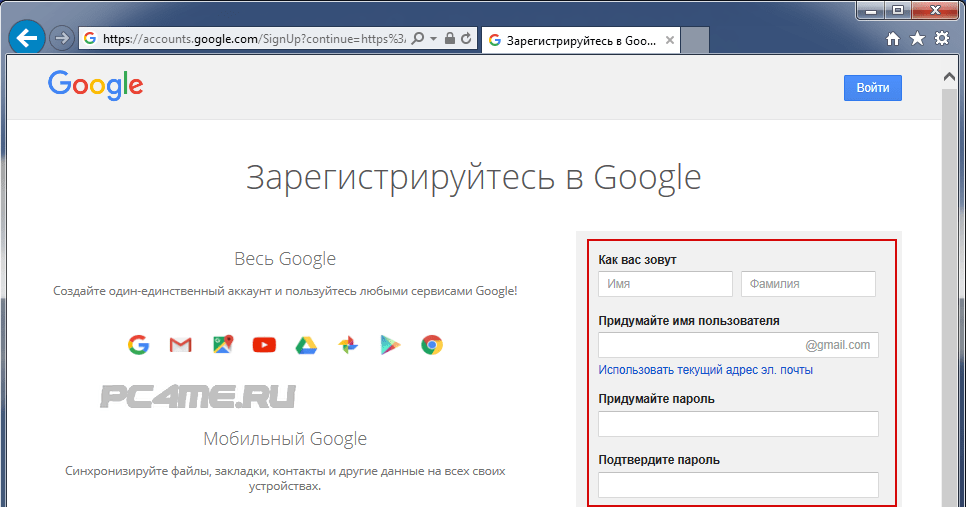Image resolution: width=966 pixels, height=507 pixels.
Task: Click the Chrome service icon
Action: (x=432, y=345)
